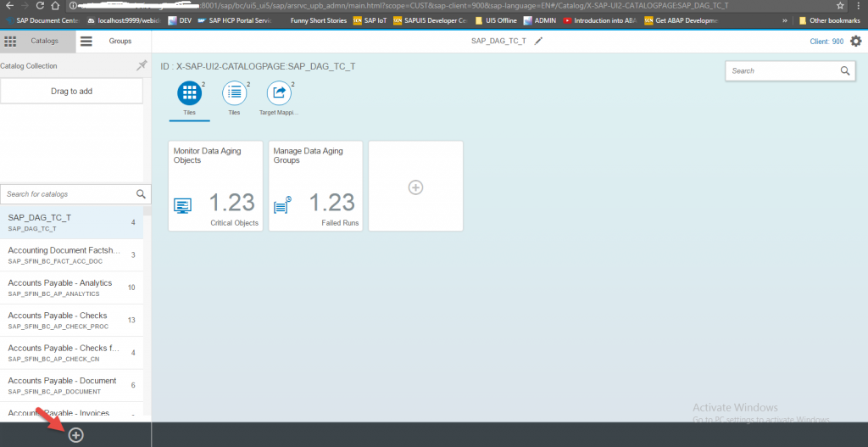Select the SAP_SFIN_BC_AP_CHECK_CN catalog entry
The height and width of the screenshot is (447, 868).
[x=71, y=353]
